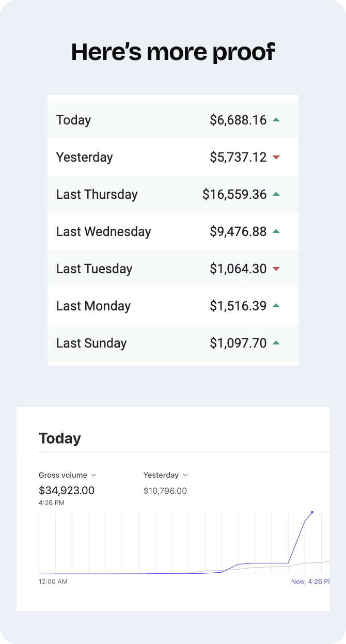The image size is (346, 644).
Task: Click the $16,559.36 amount
Action: (234, 195)
